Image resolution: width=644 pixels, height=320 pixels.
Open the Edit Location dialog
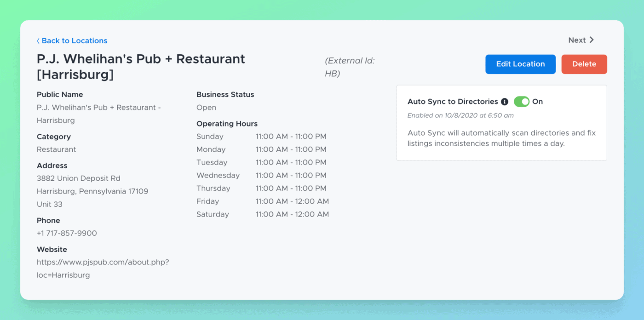[x=520, y=64]
